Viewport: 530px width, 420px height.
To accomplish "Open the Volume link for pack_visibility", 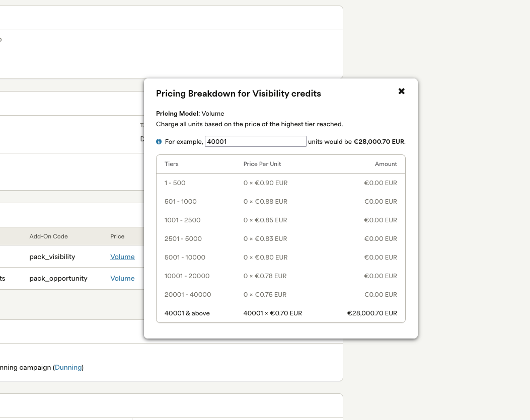I will [122, 257].
